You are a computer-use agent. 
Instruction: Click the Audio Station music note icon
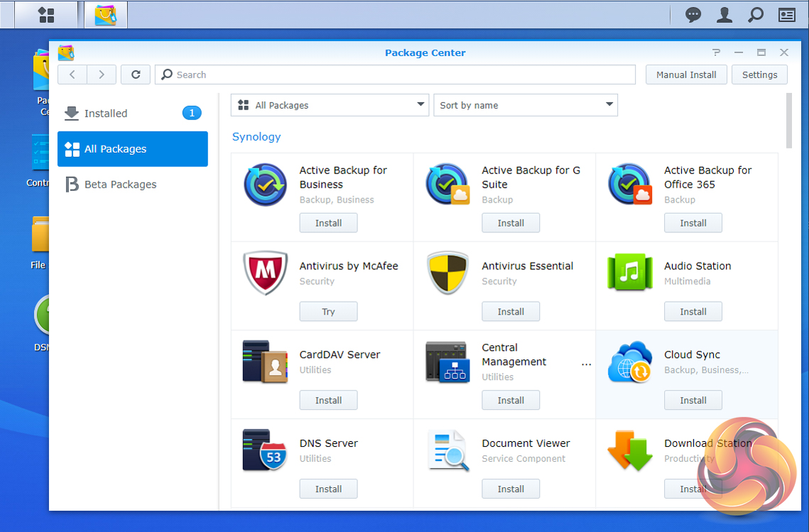[x=629, y=272]
